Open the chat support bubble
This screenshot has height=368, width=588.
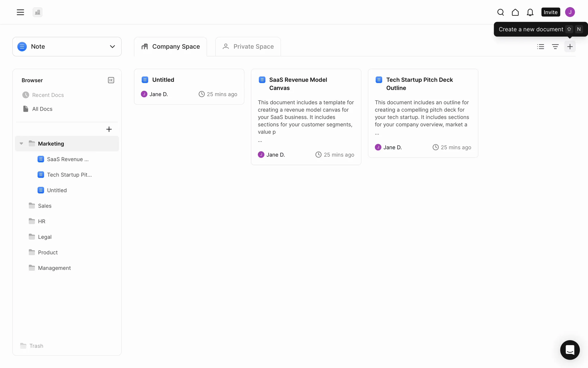pyautogui.click(x=570, y=350)
